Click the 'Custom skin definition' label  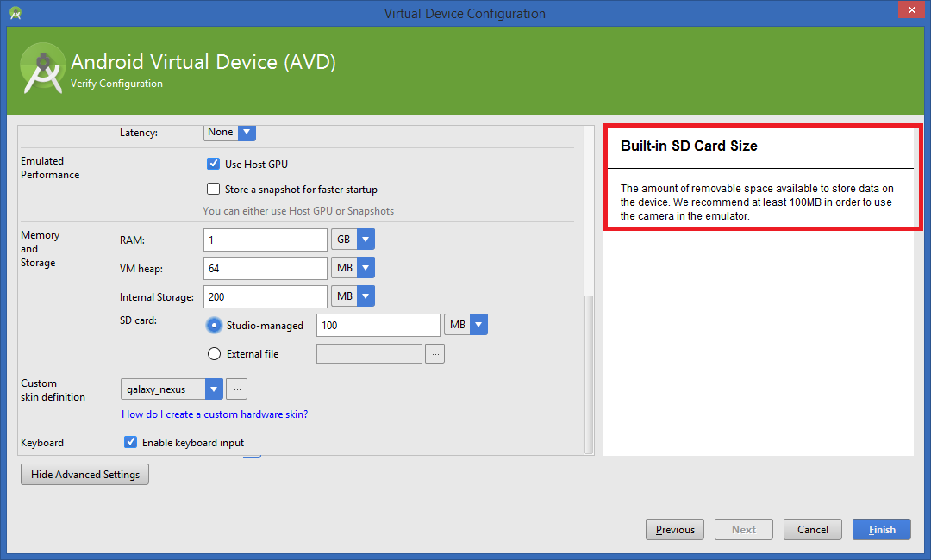point(53,390)
